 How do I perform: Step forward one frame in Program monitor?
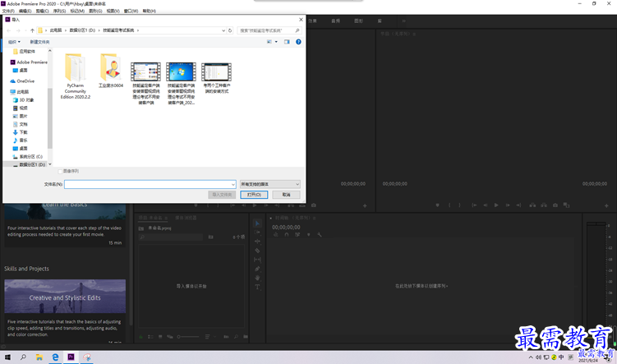pyautogui.click(x=508, y=205)
